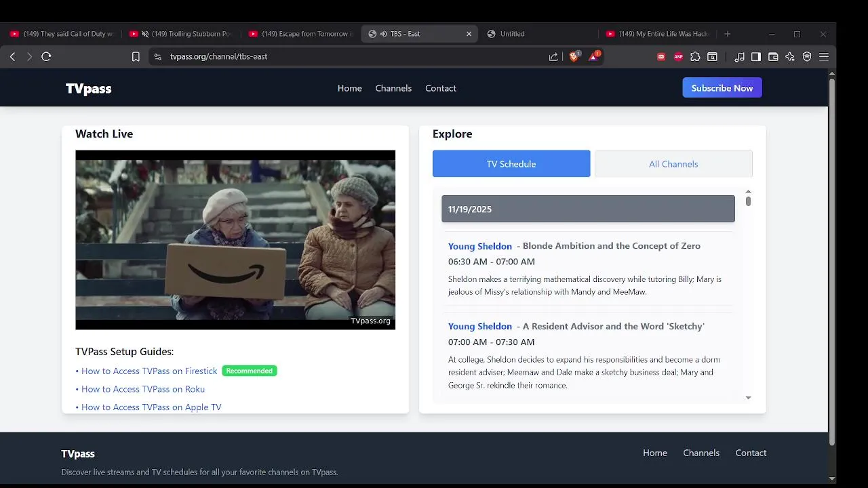
Task: Click the '07:00 AM - 07:30 AM' time text
Action: [492, 342]
